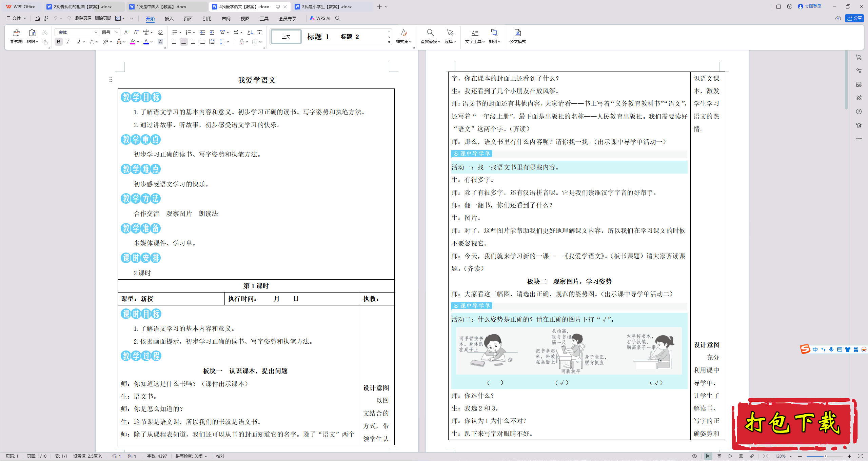Expand the styles gallery more arrow
868x461 pixels.
(389, 42)
